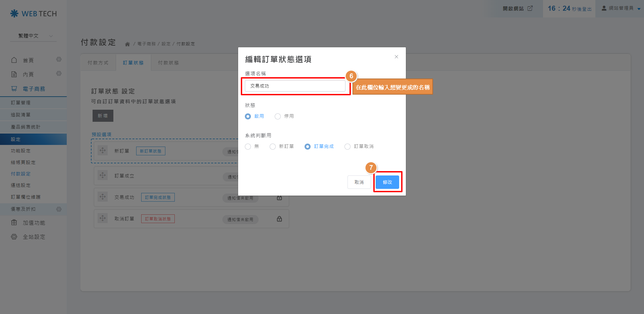The image size is (644, 314).
Task: Click the 內頁 document icon
Action: pos(14,74)
